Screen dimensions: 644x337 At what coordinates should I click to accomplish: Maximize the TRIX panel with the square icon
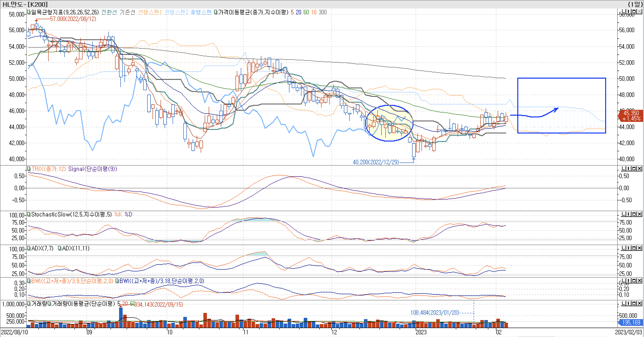(x=634, y=169)
